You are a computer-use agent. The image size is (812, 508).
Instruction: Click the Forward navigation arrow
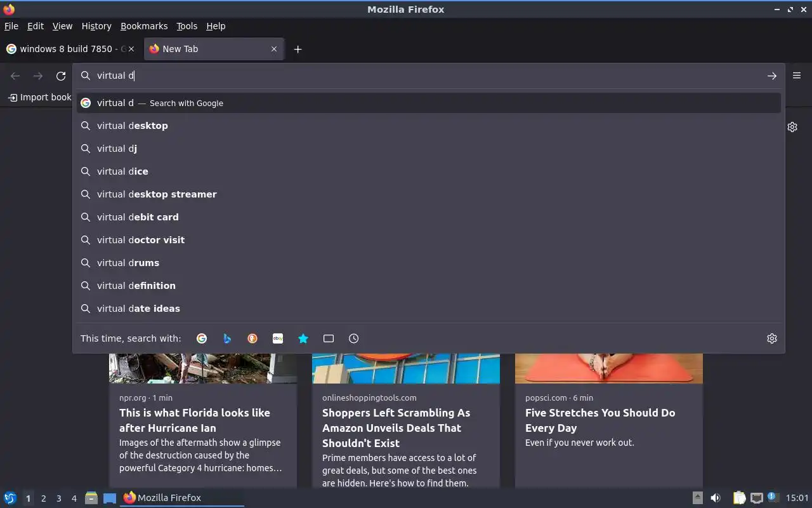pos(38,76)
